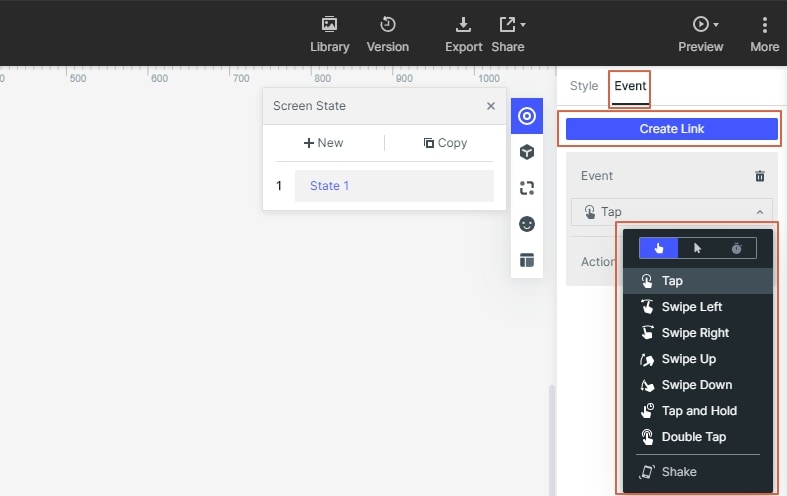This screenshot has height=496, width=787.
Task: Copy the current screen state
Action: pyautogui.click(x=445, y=143)
